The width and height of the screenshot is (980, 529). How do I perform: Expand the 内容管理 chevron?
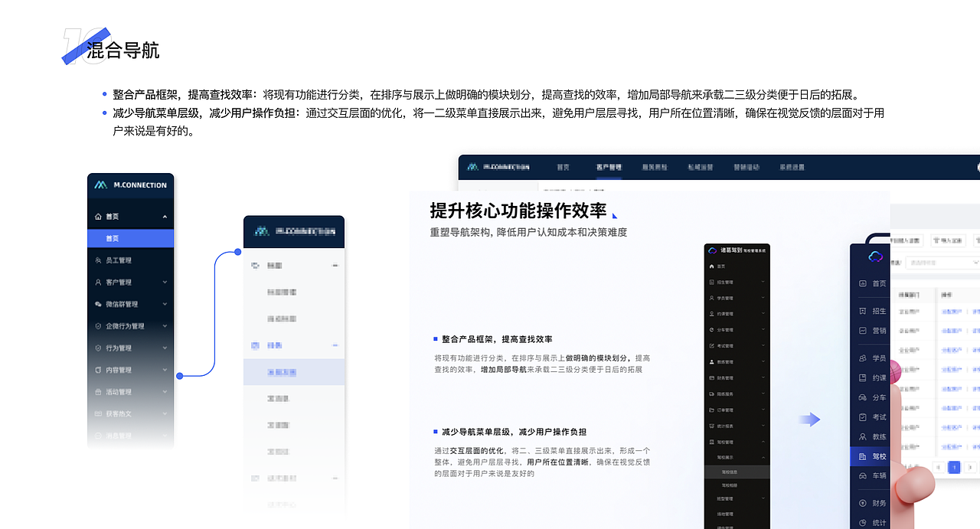tap(165, 370)
